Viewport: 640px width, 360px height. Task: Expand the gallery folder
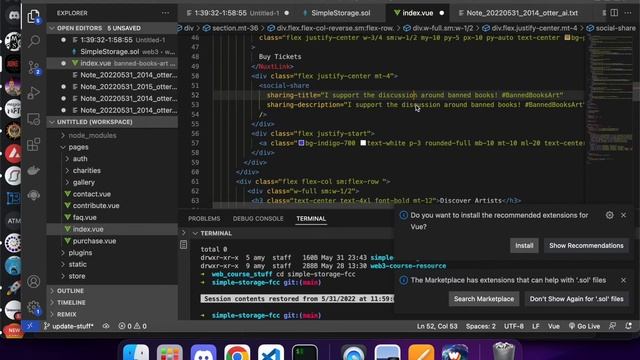point(84,182)
